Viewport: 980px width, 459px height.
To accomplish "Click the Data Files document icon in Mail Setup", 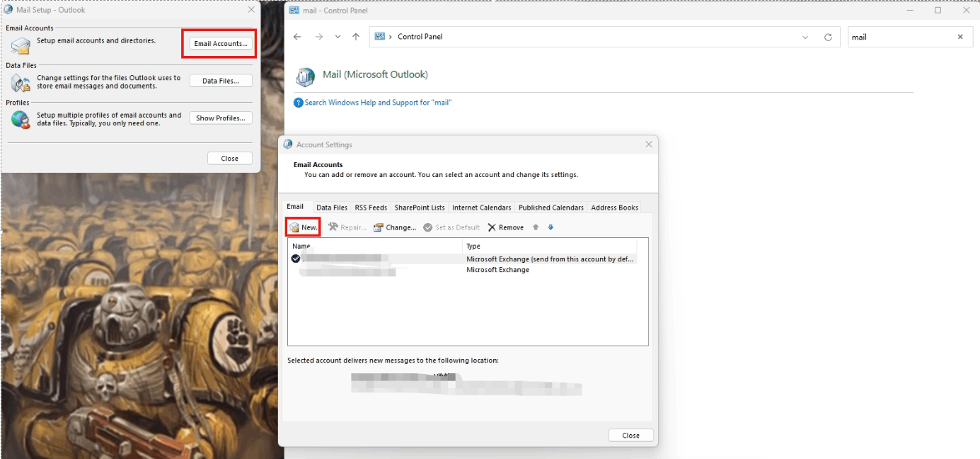I will click(x=21, y=83).
